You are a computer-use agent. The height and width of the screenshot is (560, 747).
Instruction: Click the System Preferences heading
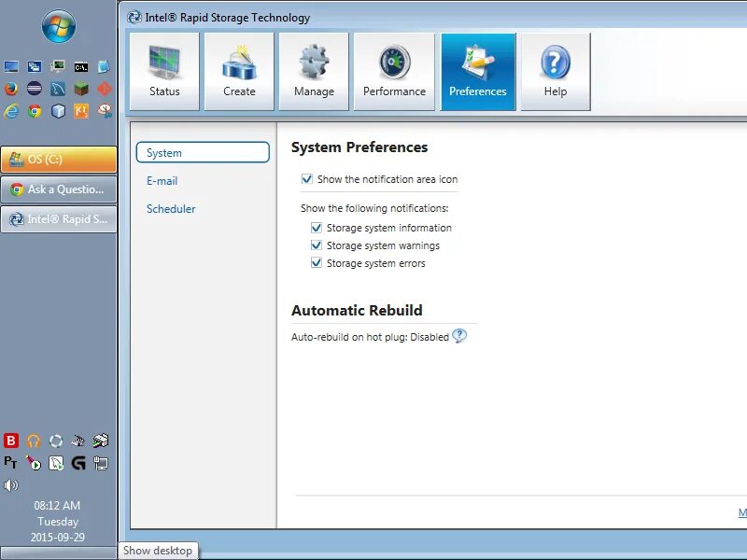[x=359, y=147]
